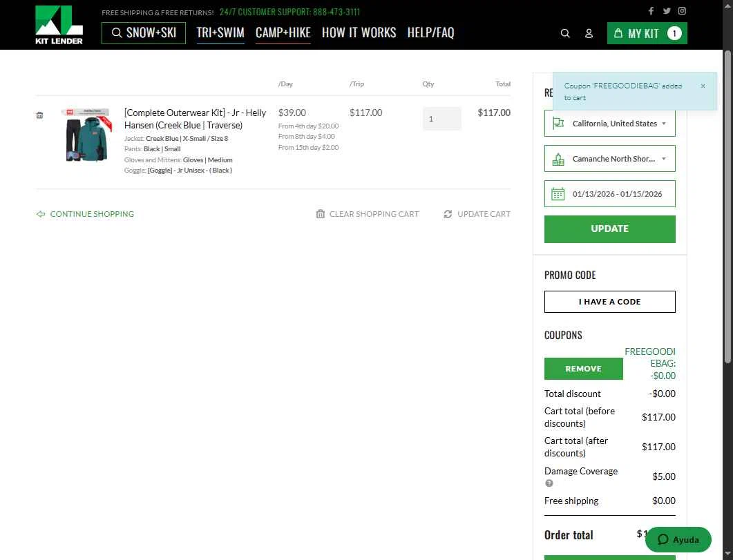This screenshot has width=733, height=560.
Task: Open the user account icon
Action: (589, 33)
